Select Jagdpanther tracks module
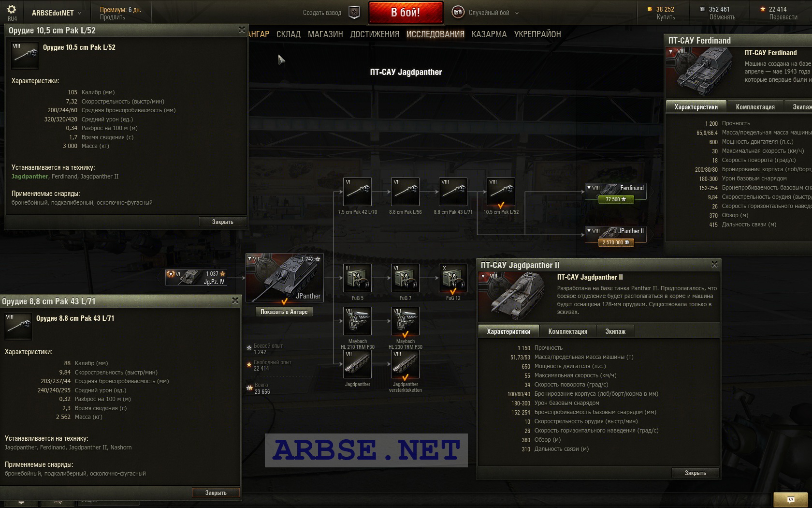This screenshot has width=812, height=508. [x=357, y=364]
